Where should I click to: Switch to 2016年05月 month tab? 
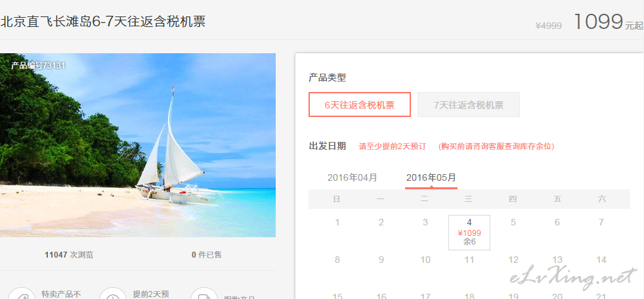431,177
